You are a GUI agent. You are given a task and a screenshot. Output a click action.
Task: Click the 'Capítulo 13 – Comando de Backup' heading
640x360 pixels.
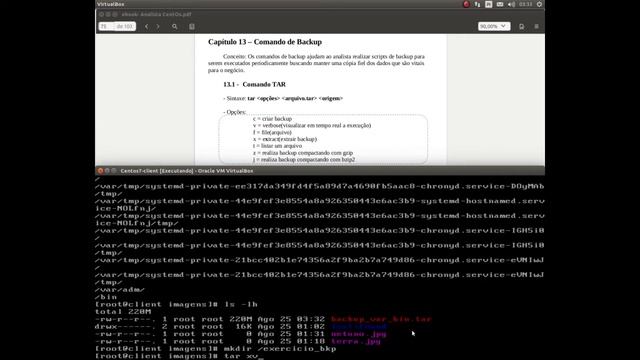coord(265,42)
